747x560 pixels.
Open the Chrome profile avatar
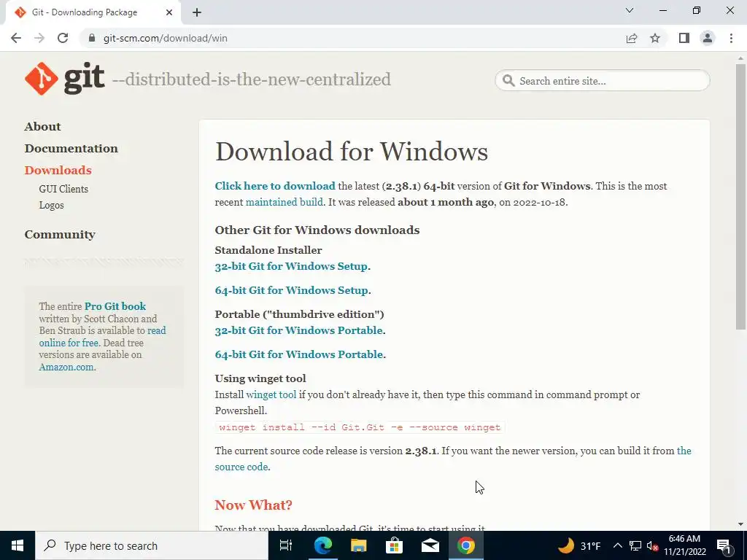point(708,38)
